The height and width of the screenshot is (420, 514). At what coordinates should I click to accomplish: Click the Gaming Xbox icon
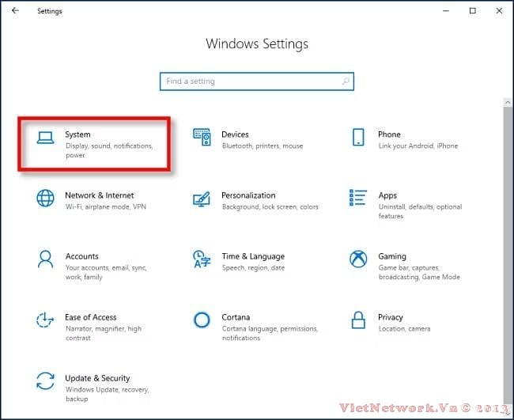(358, 259)
